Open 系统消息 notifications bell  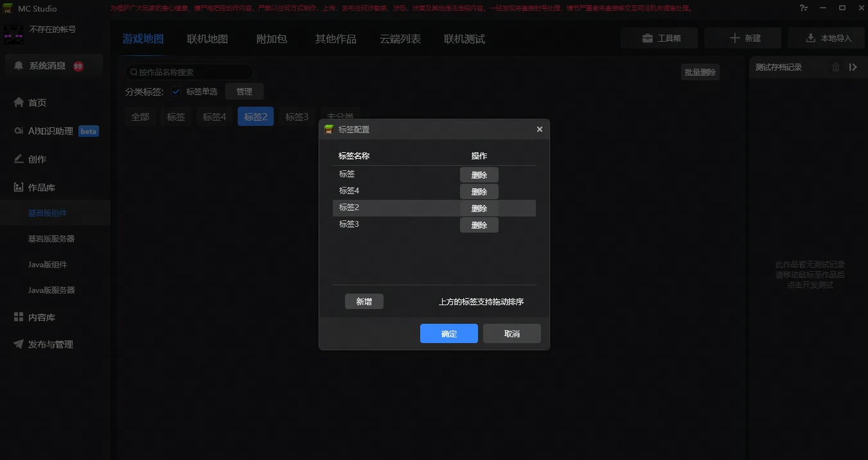tap(19, 66)
